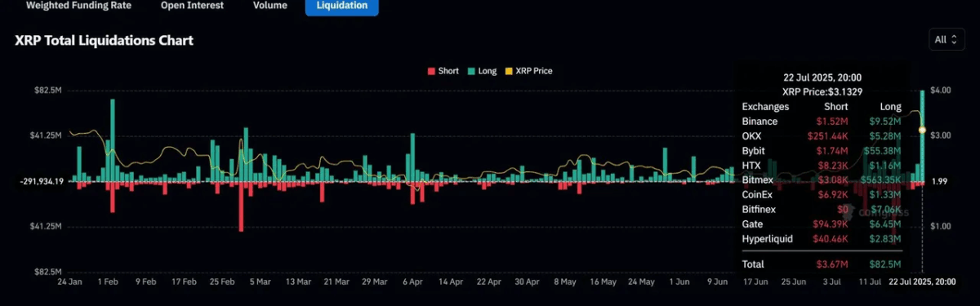Toggle the Short series in the legend

443,71
